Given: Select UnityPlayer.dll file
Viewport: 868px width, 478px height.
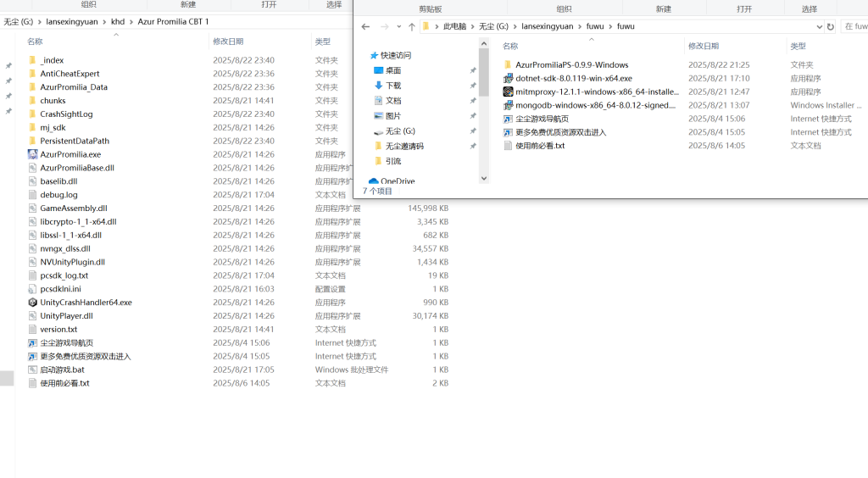Looking at the screenshot, I should 66,316.
